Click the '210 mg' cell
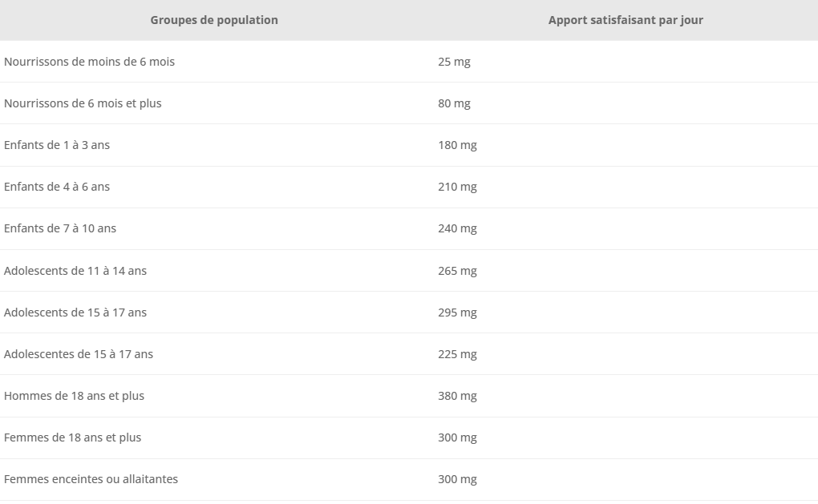The image size is (818, 504). [x=457, y=187]
